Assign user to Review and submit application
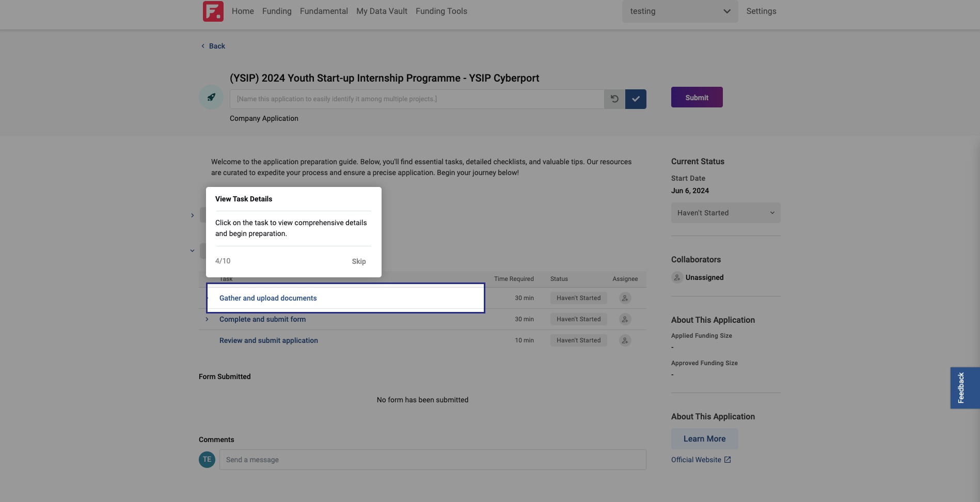The height and width of the screenshot is (502, 980). [625, 340]
